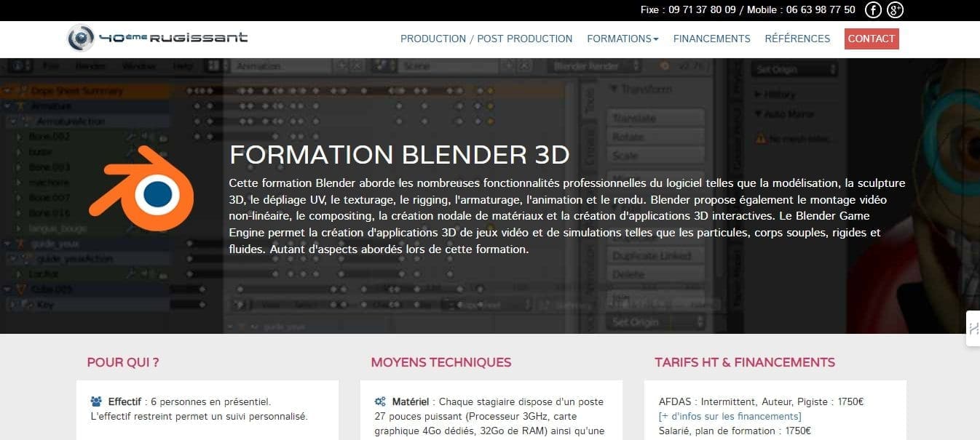The width and height of the screenshot is (980, 440).
Task: Click the POUR QUI ? heading
Action: click(x=123, y=362)
